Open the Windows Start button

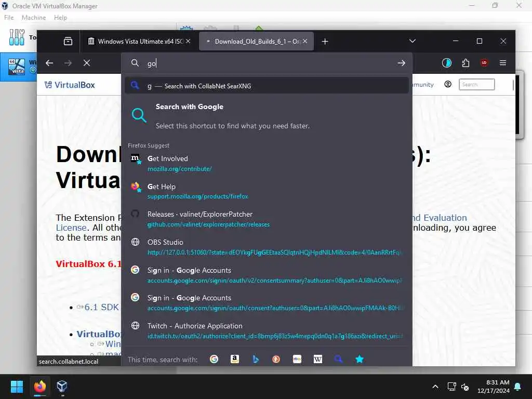(x=17, y=387)
